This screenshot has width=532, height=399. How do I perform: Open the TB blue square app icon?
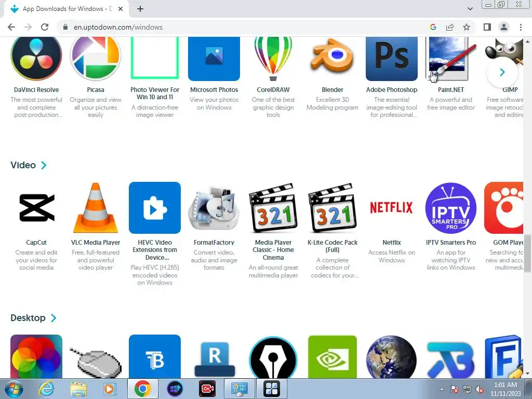tap(155, 356)
